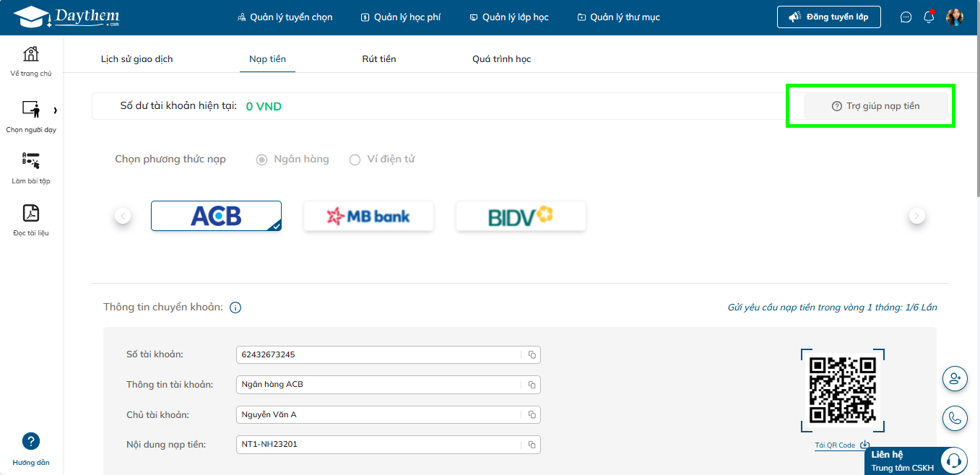Choose the ACB bank card

point(216,216)
